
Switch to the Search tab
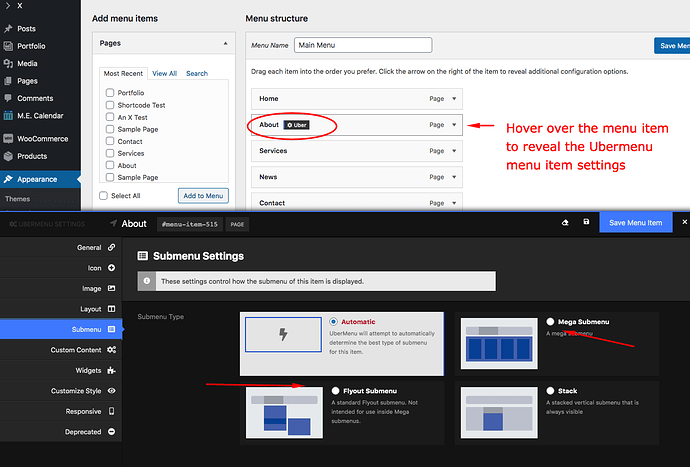point(197,74)
